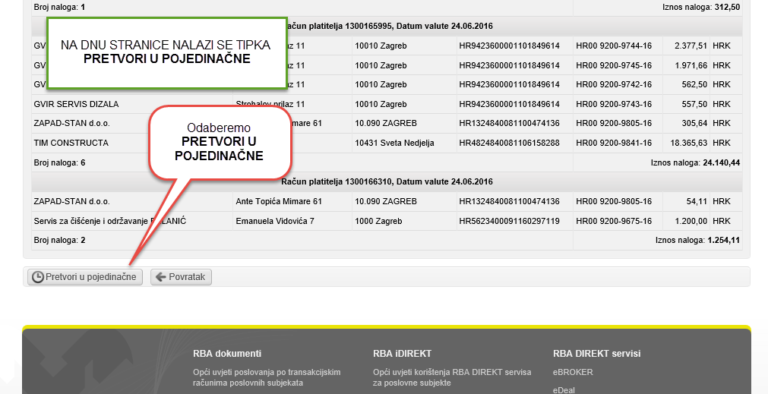Click Iznos naloga 1.254,11 total
The width and height of the screenshot is (768, 394).
[697, 240]
